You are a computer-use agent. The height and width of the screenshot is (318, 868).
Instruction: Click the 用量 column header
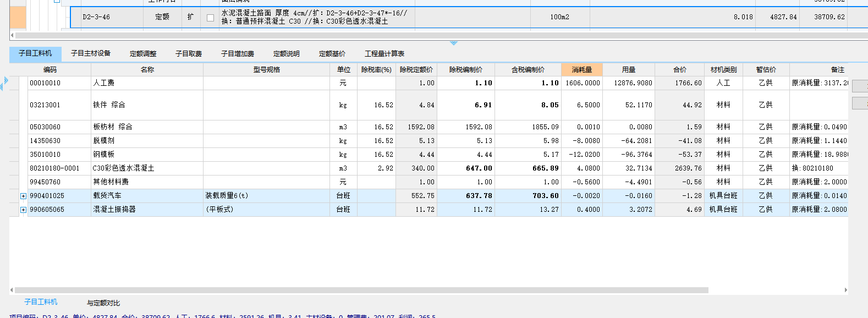[629, 70]
